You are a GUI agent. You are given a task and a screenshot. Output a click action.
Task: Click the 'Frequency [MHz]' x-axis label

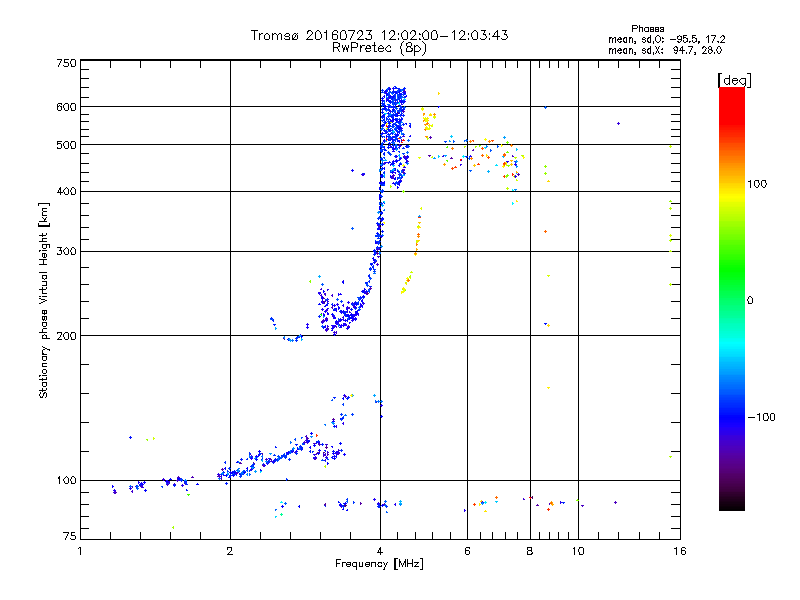click(379, 564)
